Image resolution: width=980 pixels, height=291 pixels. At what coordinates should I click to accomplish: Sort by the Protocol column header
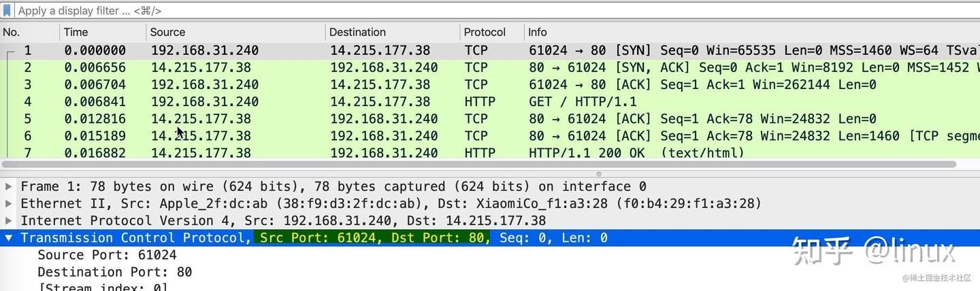point(485,32)
